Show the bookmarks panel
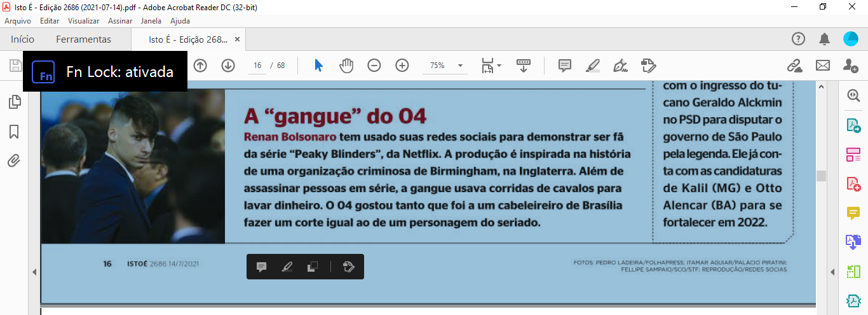The height and width of the screenshot is (315, 868). 14,132
